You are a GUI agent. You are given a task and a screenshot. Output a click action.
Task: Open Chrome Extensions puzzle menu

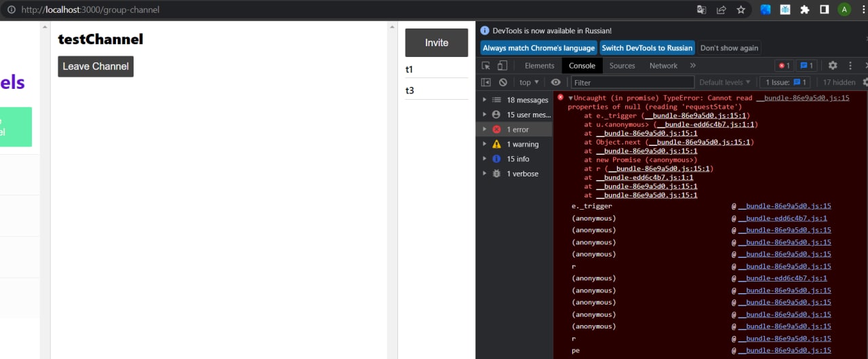click(x=805, y=10)
